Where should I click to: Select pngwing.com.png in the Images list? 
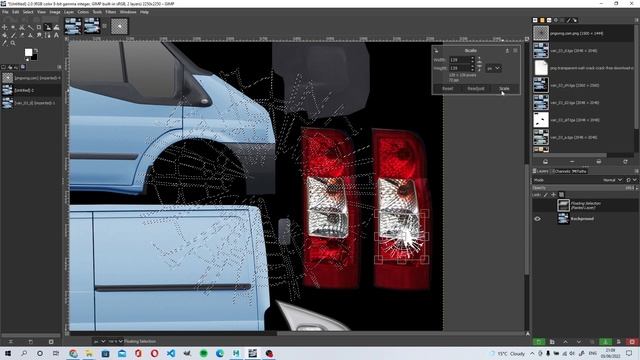tap(584, 33)
